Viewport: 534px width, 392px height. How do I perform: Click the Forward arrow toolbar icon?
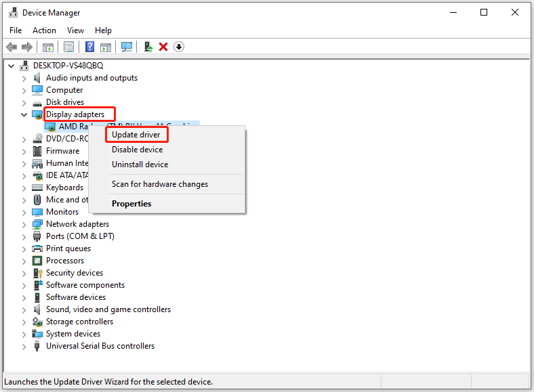(27, 47)
